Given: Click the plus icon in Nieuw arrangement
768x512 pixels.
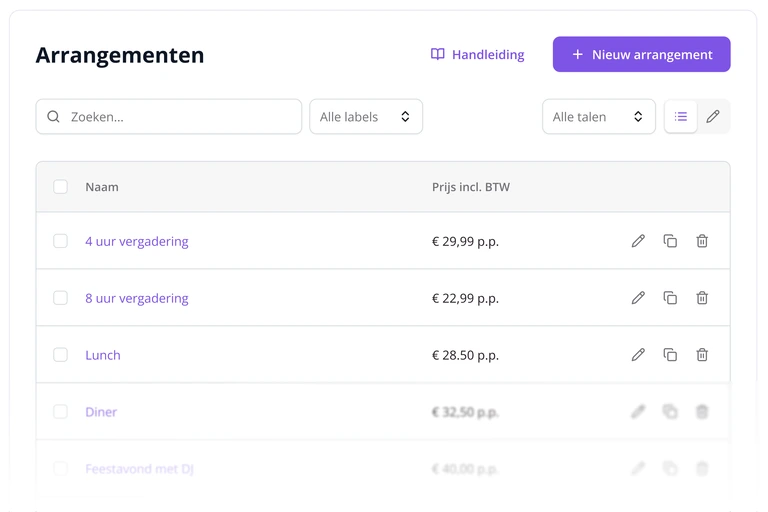Looking at the screenshot, I should [577, 54].
